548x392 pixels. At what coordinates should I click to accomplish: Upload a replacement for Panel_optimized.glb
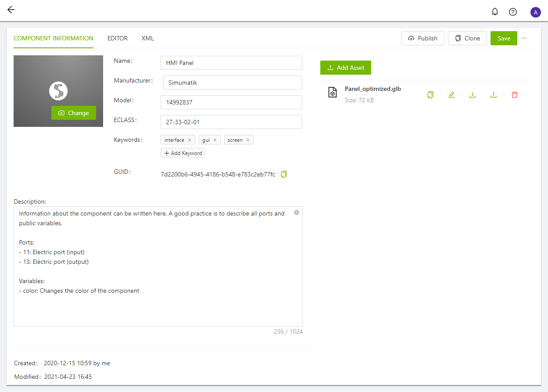(494, 95)
